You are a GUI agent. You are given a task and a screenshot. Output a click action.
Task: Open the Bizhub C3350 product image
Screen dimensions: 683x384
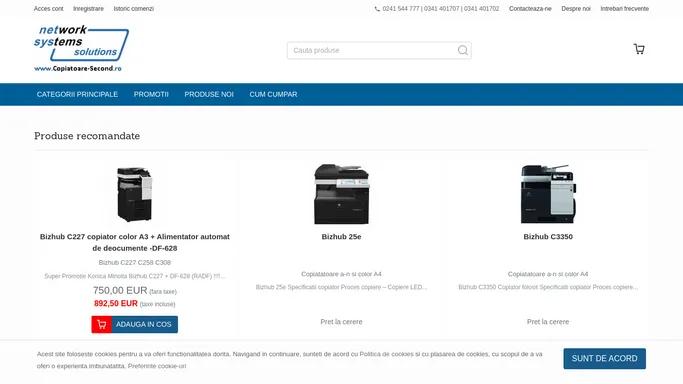coord(548,194)
